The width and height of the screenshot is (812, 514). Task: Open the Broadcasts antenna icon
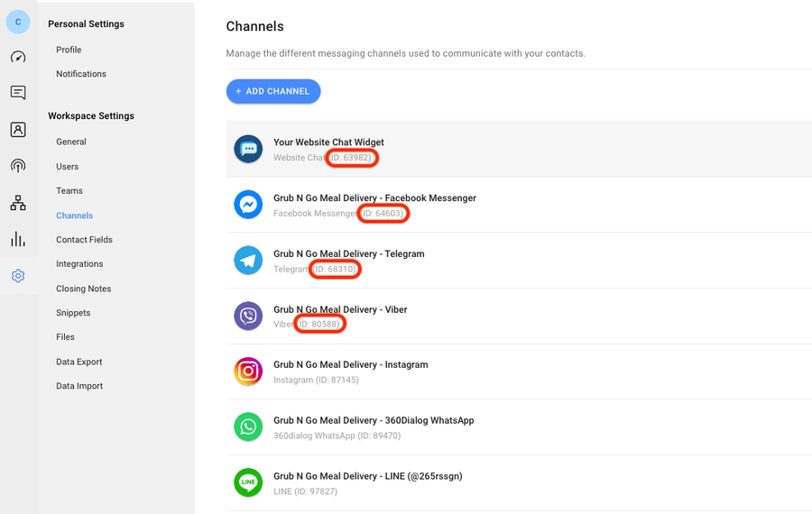(x=18, y=166)
